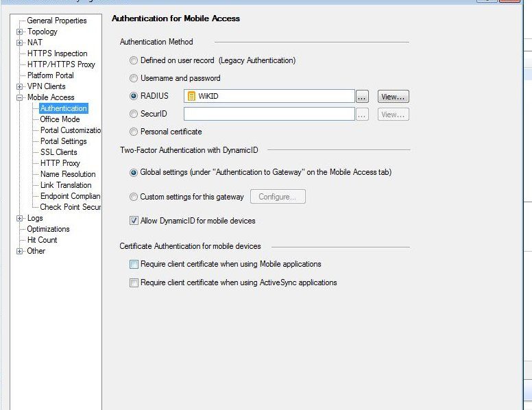This screenshot has width=532, height=410.
Task: Expand the VPN Clients tree node
Action: click(20, 86)
